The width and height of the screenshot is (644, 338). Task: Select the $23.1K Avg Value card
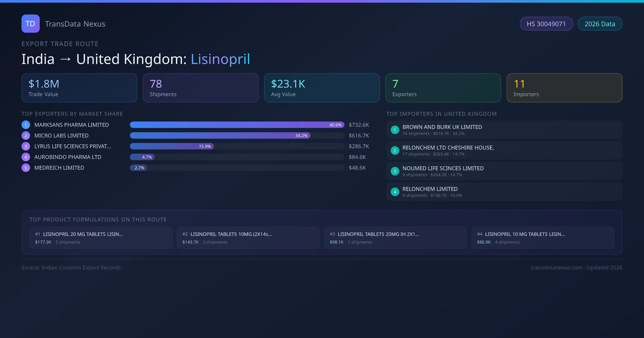point(322,88)
